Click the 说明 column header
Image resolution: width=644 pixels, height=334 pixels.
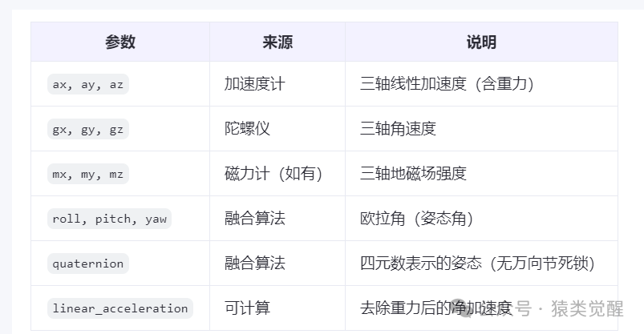tap(481, 42)
